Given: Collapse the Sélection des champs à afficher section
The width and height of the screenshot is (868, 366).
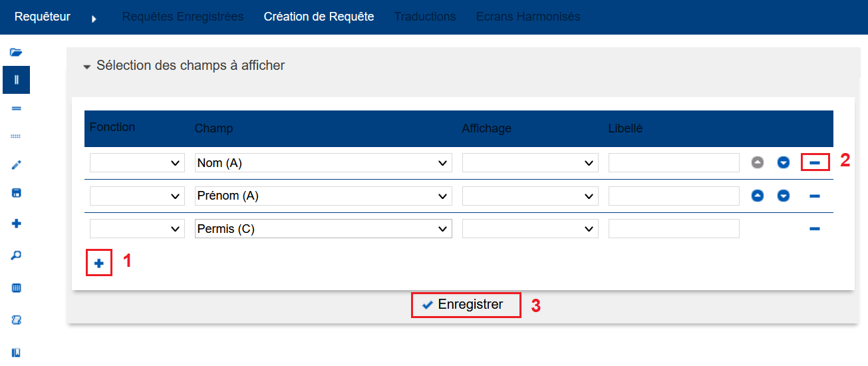Looking at the screenshot, I should (87, 67).
